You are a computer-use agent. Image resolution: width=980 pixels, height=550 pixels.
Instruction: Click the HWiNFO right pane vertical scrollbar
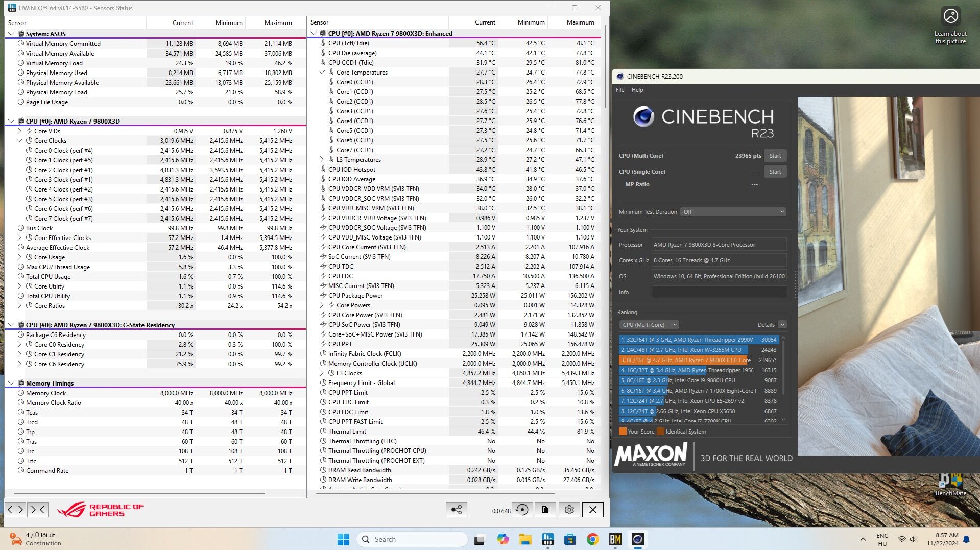pos(605,66)
